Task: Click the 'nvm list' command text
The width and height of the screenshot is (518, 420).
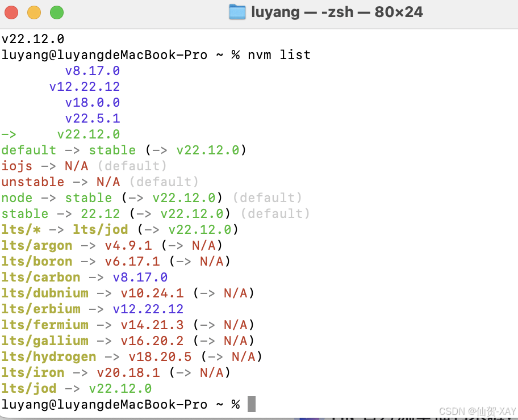Action: (279, 55)
